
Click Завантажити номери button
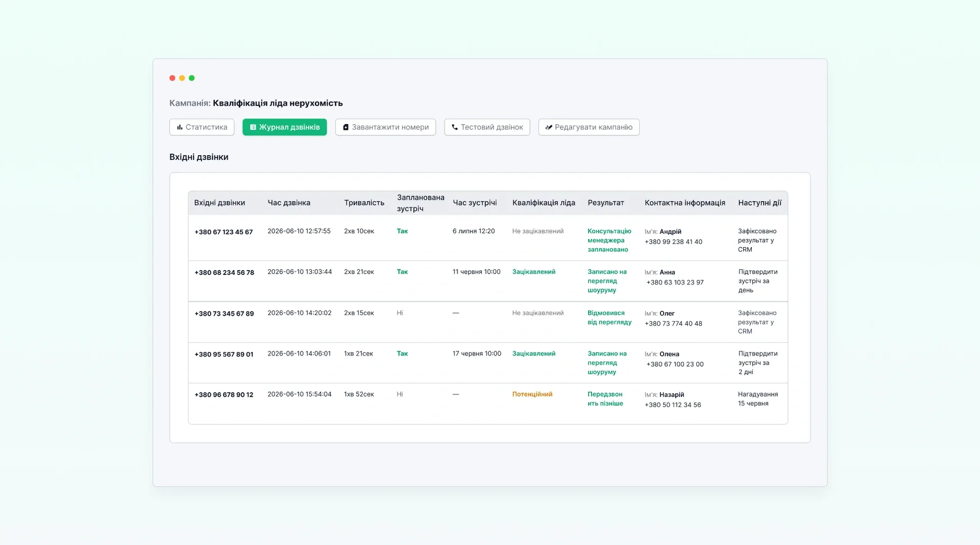coord(385,127)
